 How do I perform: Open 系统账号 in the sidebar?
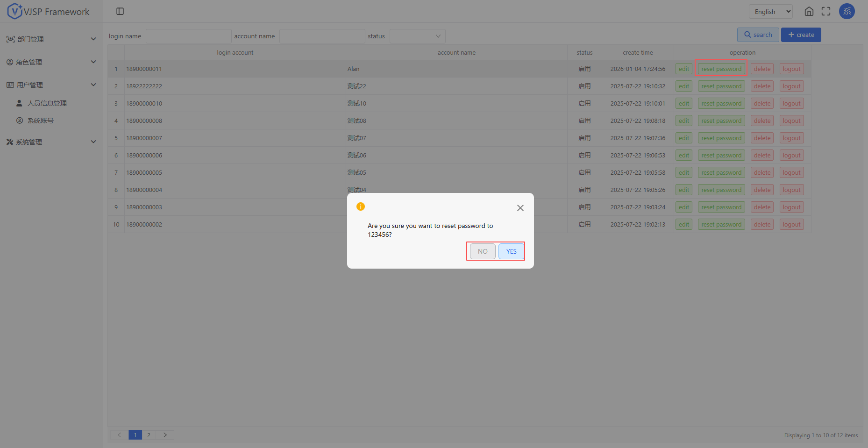(40, 121)
